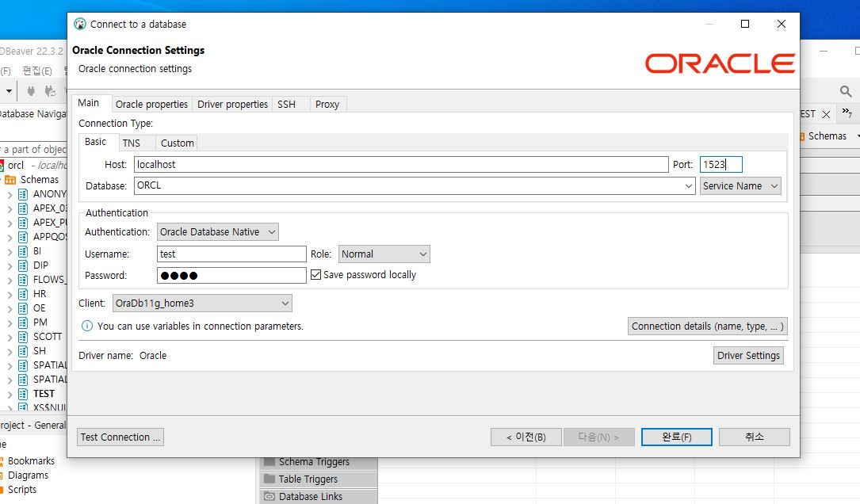Viewport: 860px width, 504px height.
Task: Select the Custom connection type tab
Action: click(x=178, y=143)
